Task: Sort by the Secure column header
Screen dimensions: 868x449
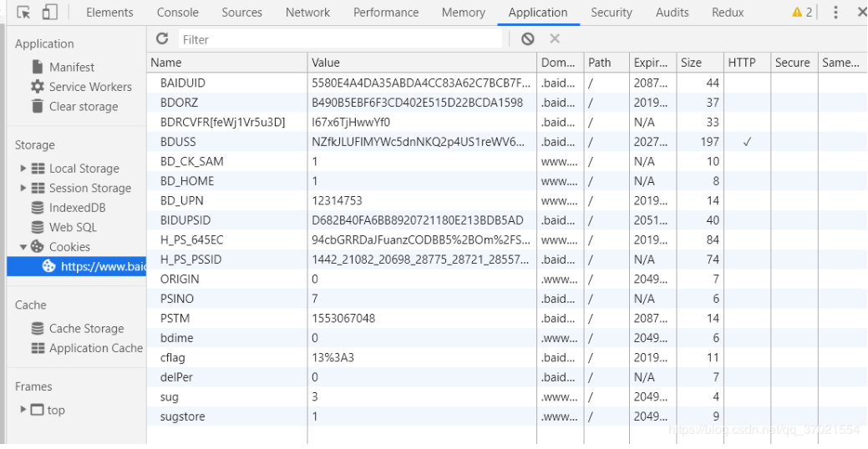Action: coord(794,63)
